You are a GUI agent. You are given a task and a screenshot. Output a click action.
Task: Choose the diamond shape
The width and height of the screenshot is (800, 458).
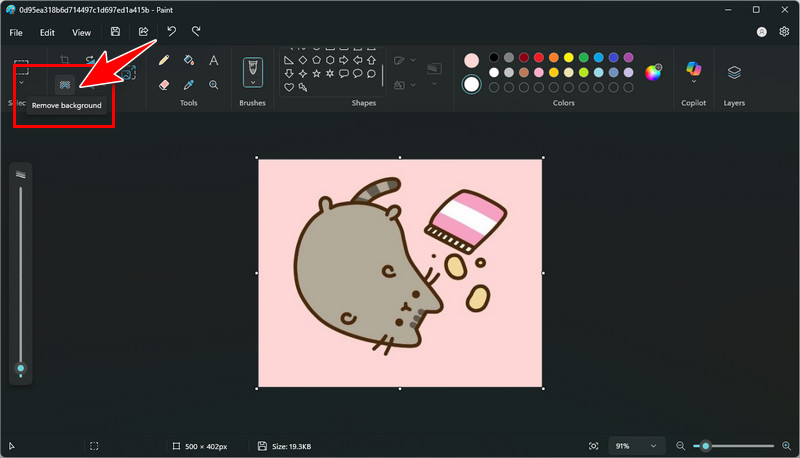(303, 60)
